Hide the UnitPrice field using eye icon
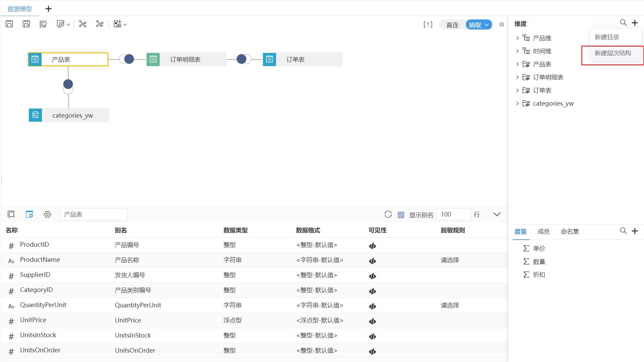This screenshot has width=644, height=362. (372, 321)
